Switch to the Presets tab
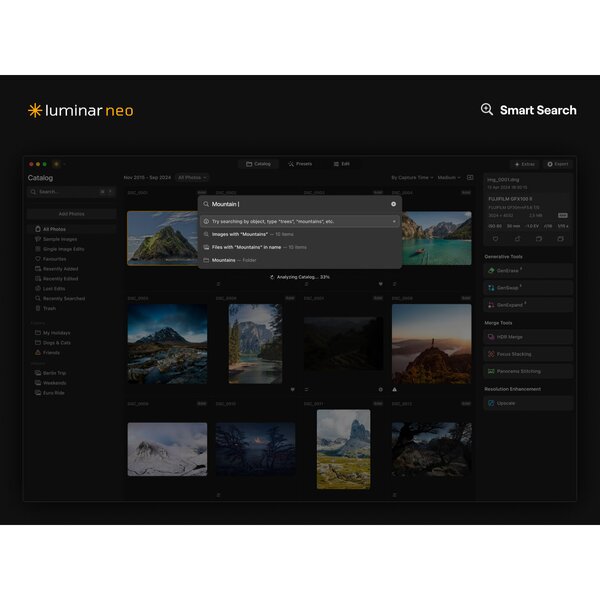The height and width of the screenshot is (600, 600). [300, 164]
